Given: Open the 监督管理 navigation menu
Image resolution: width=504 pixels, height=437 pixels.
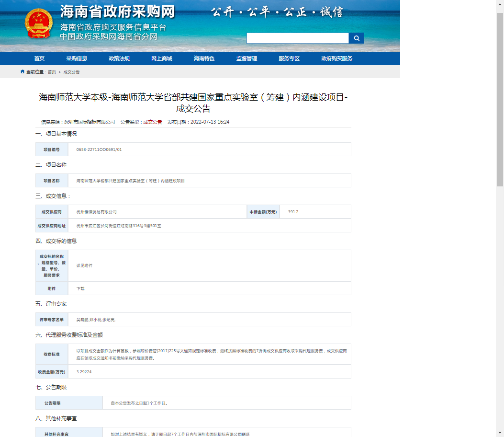Looking at the screenshot, I should (x=246, y=58).
